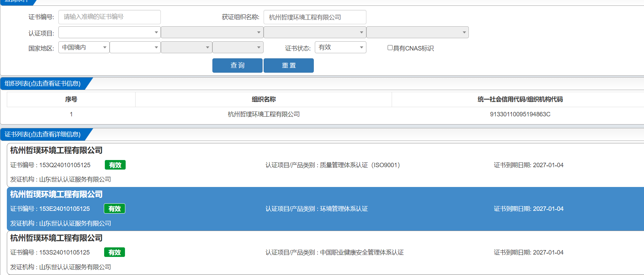Click the 组织名称 column header
Viewport: 644px width, 275px height.
264,99
